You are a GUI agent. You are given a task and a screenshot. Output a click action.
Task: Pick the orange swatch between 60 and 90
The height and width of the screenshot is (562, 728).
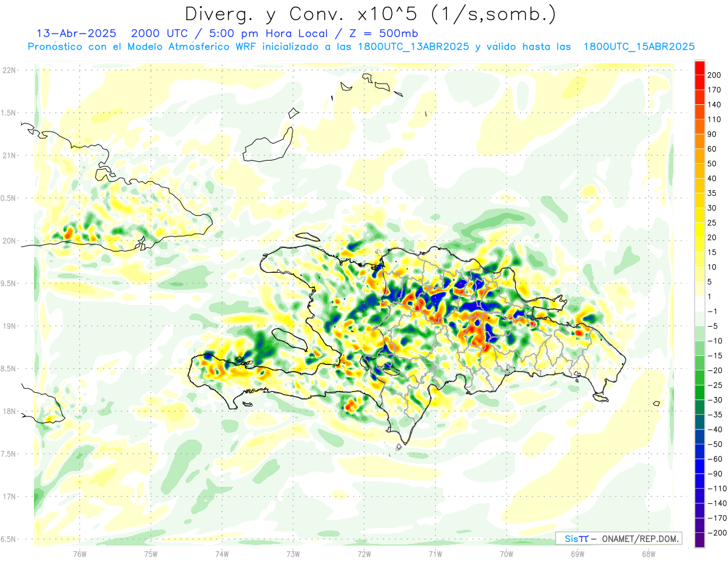click(x=699, y=141)
